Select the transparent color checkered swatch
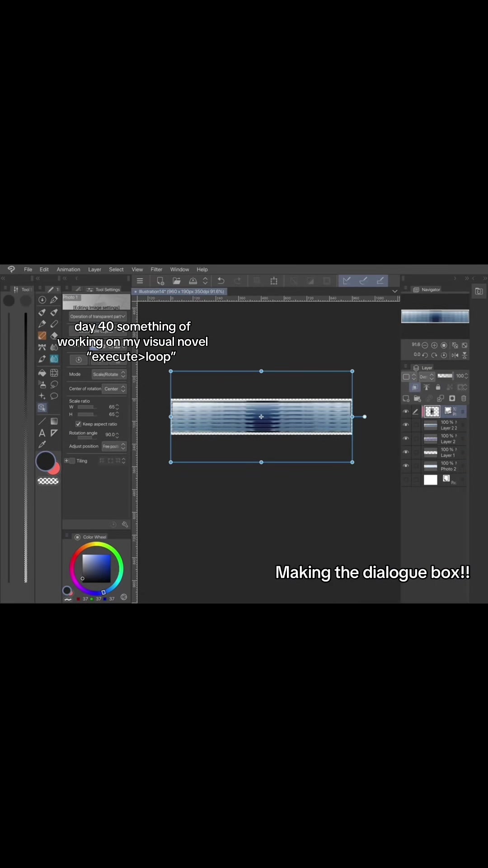The height and width of the screenshot is (868, 488). point(48,481)
